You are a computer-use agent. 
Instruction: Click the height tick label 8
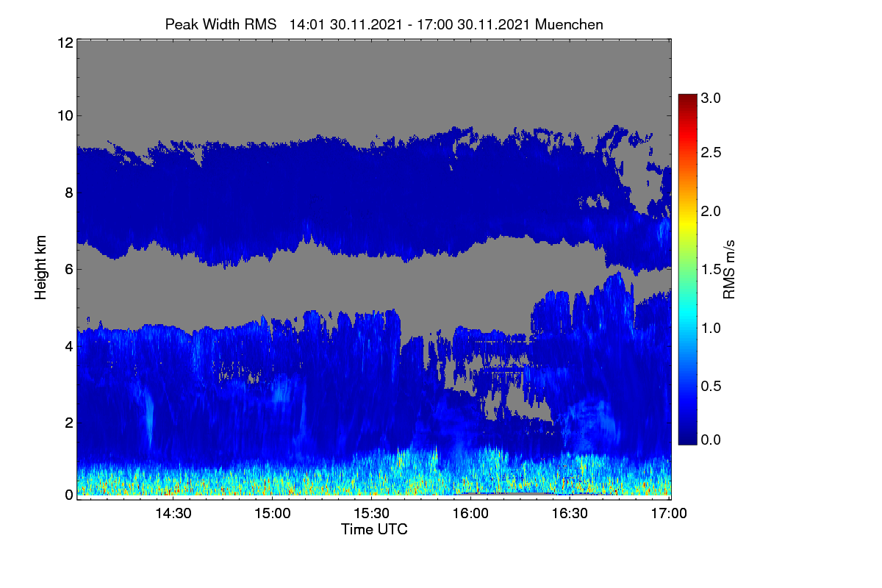click(x=68, y=193)
